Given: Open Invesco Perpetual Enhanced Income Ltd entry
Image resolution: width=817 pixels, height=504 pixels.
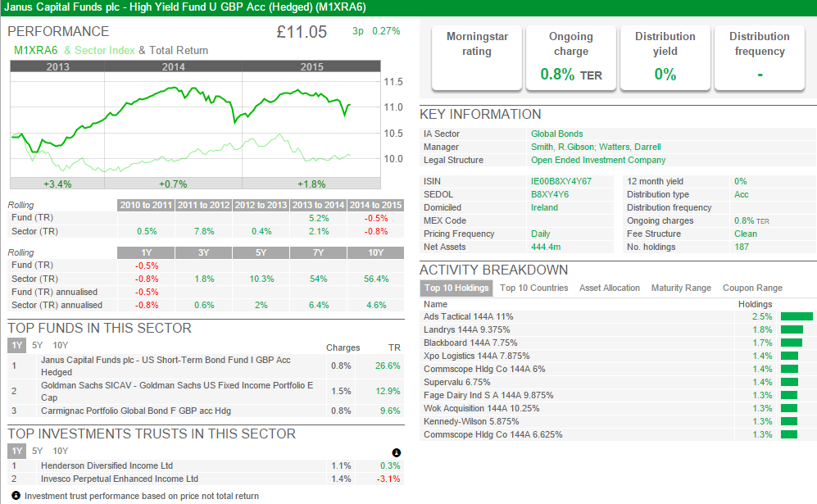Looking at the screenshot, I should pos(120,479).
